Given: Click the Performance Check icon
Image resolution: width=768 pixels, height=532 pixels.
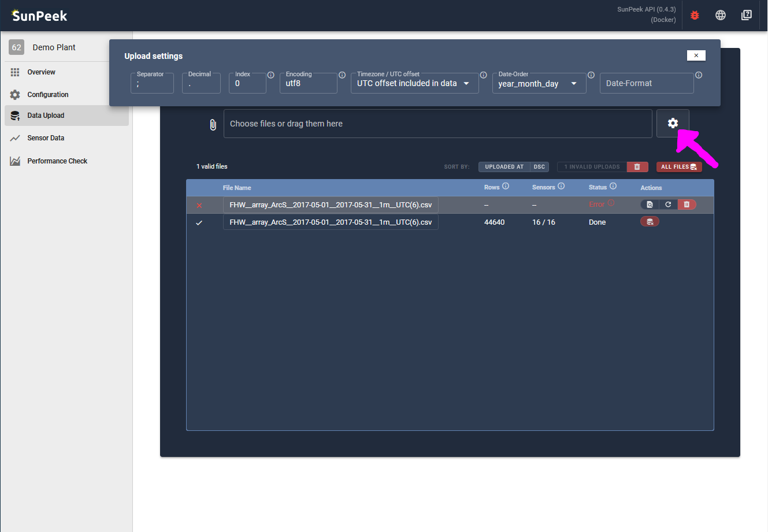Looking at the screenshot, I should 15,161.
